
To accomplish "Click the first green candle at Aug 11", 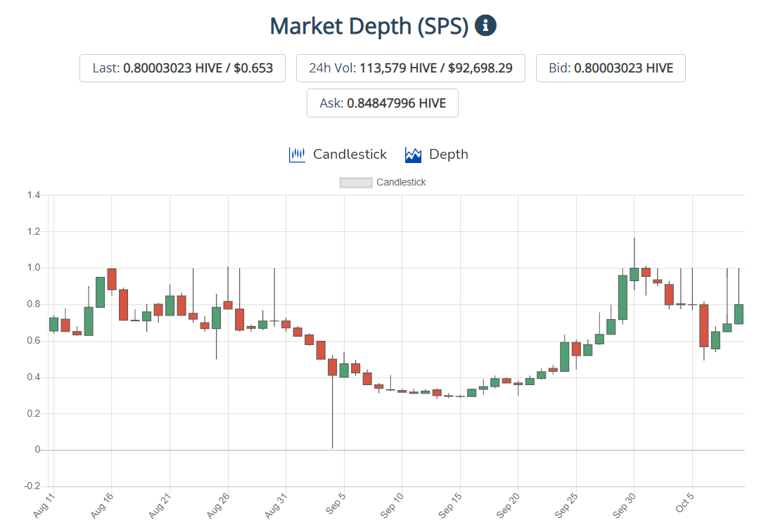I will pyautogui.click(x=53, y=325).
